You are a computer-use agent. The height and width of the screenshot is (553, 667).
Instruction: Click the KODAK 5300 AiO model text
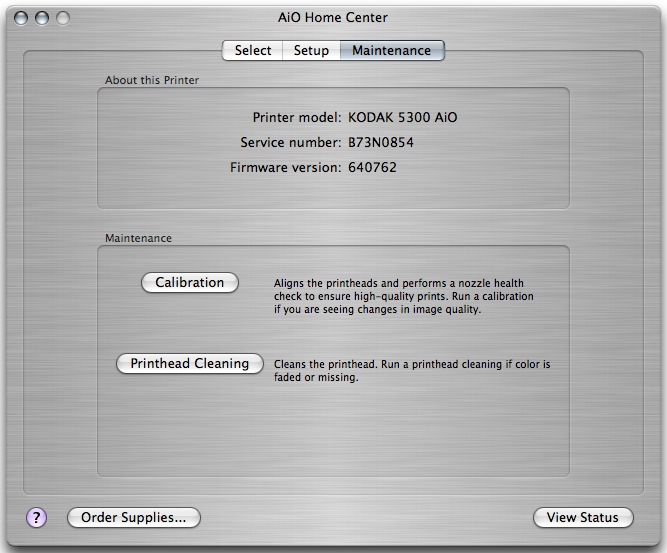(x=403, y=117)
